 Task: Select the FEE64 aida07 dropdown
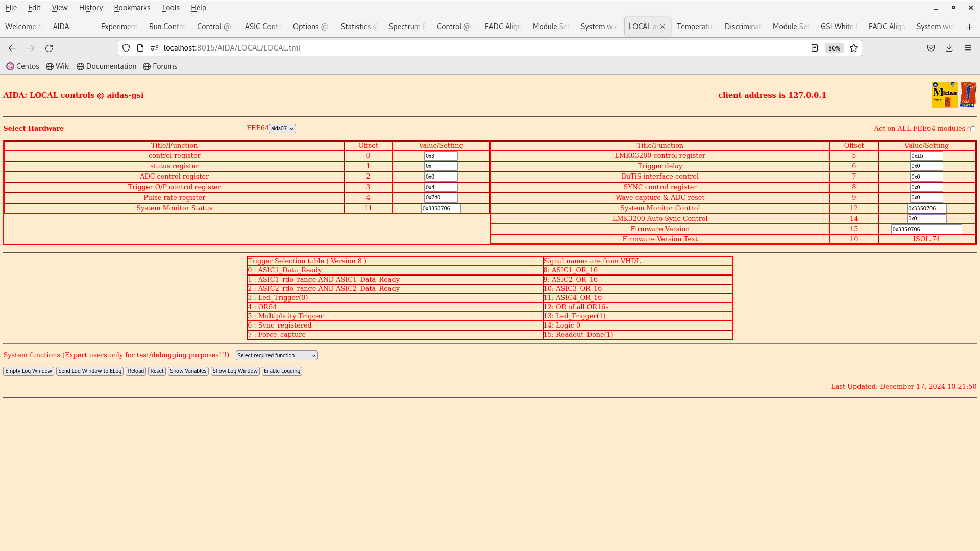point(282,128)
